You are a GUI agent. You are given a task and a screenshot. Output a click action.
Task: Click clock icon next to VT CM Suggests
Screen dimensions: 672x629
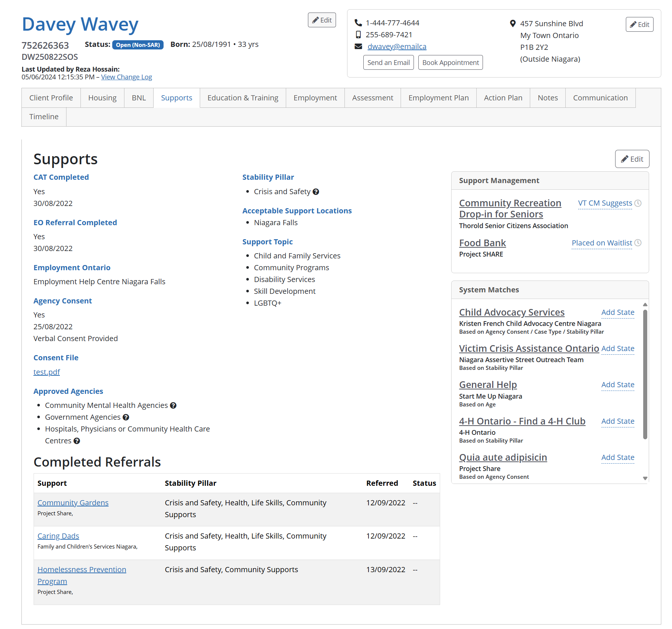(x=638, y=203)
